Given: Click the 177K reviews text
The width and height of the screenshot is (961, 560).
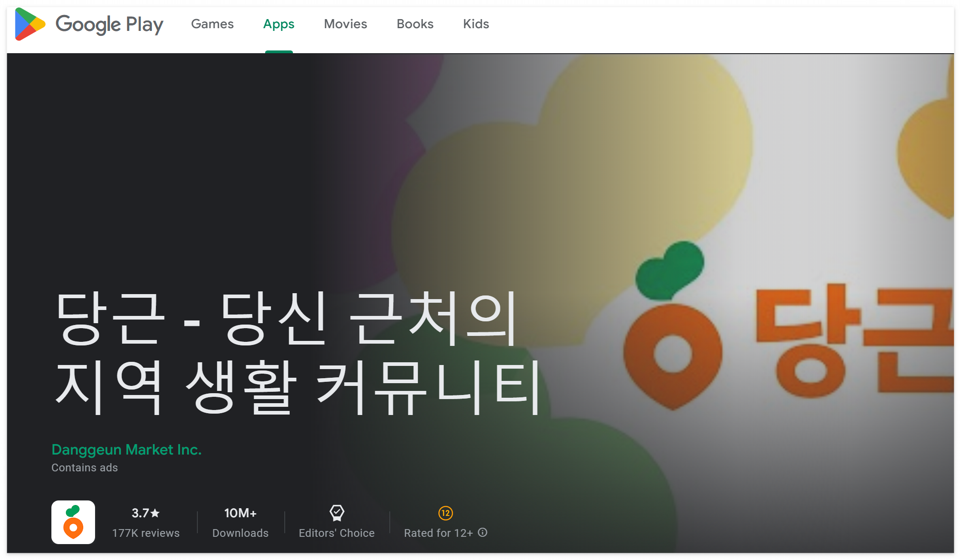Looking at the screenshot, I should (146, 533).
